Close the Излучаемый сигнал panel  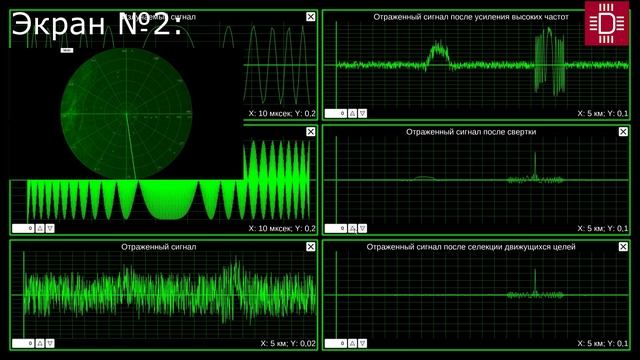[311, 17]
